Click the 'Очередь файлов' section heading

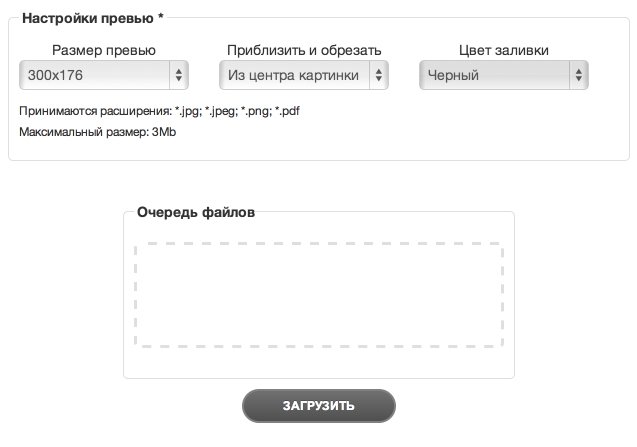[x=196, y=213]
